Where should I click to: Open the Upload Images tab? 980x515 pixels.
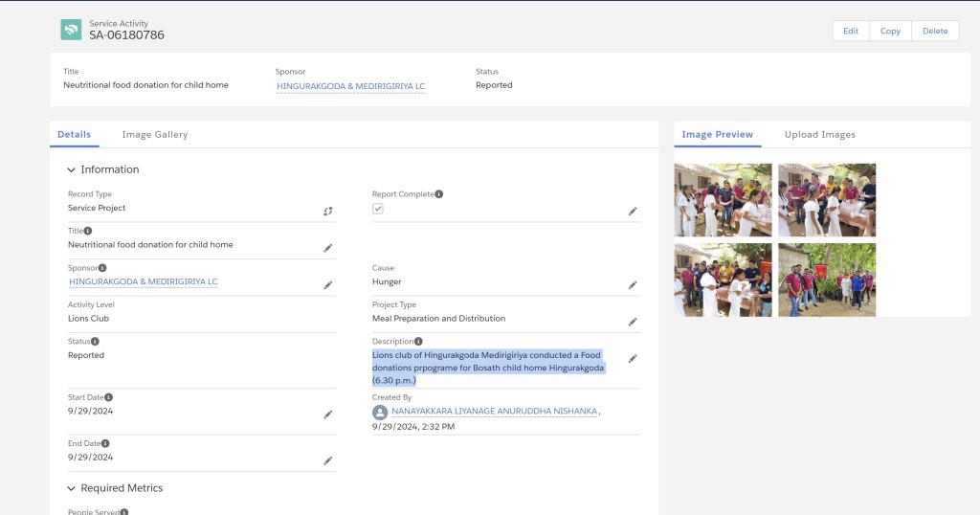click(x=820, y=134)
